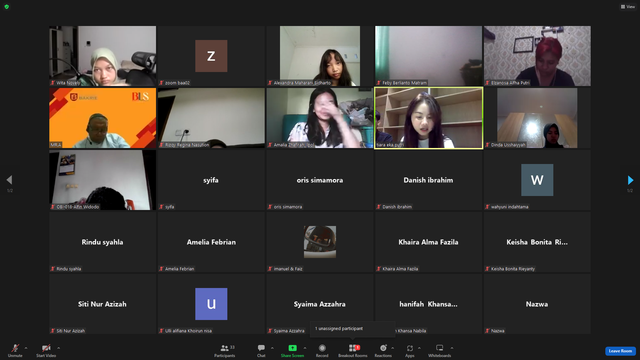
Task: Unmute the microphone in the toolbar
Action: [15, 350]
